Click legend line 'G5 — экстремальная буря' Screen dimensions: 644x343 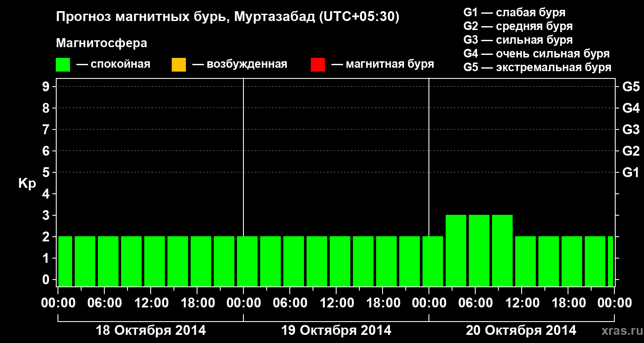point(538,67)
